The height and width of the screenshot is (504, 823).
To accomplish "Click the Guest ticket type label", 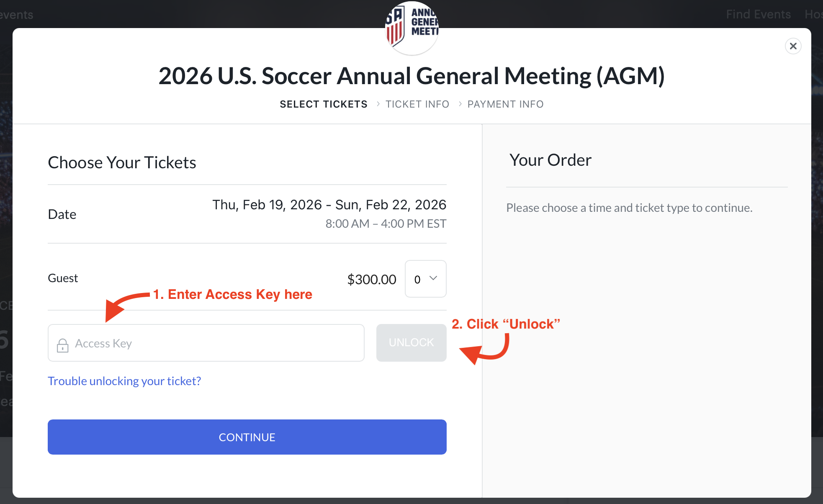I will (63, 278).
